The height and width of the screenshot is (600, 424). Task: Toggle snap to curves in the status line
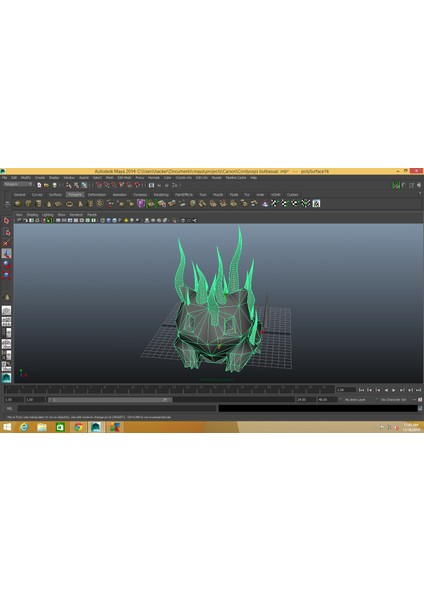106,185
